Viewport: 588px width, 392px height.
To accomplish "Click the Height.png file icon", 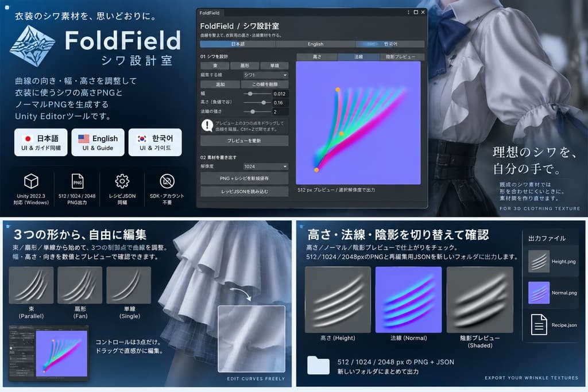I will coord(539,261).
